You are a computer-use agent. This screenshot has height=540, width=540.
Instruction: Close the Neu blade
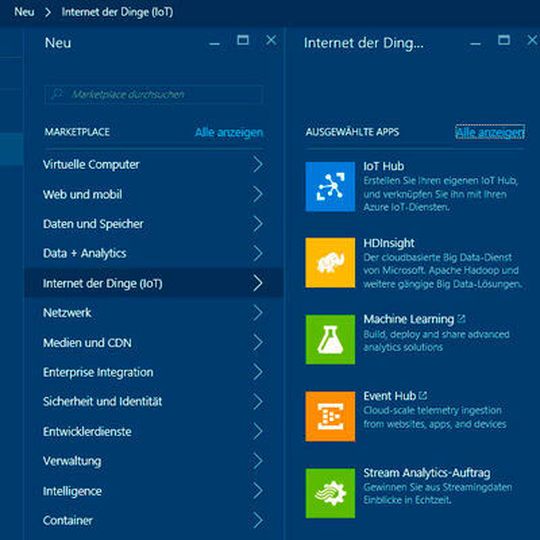pos(271,40)
